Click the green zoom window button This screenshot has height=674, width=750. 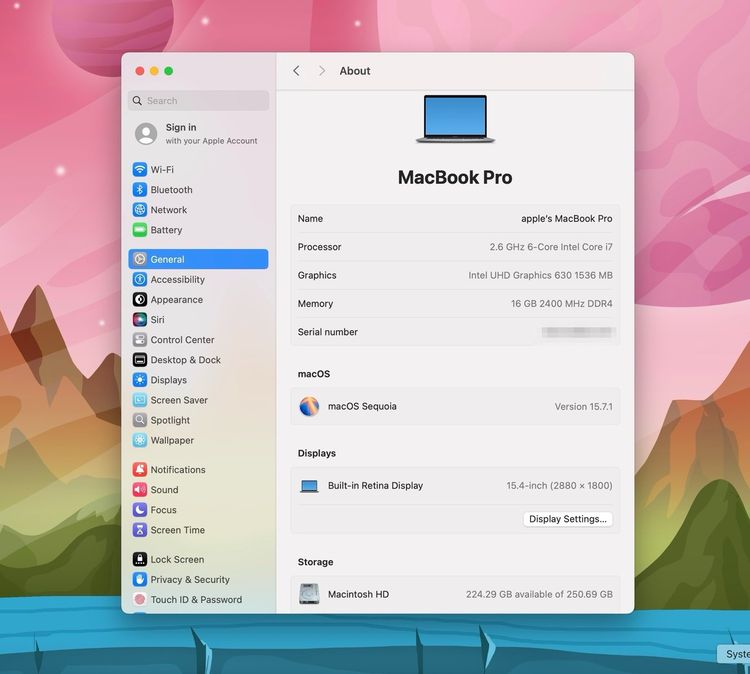click(168, 71)
